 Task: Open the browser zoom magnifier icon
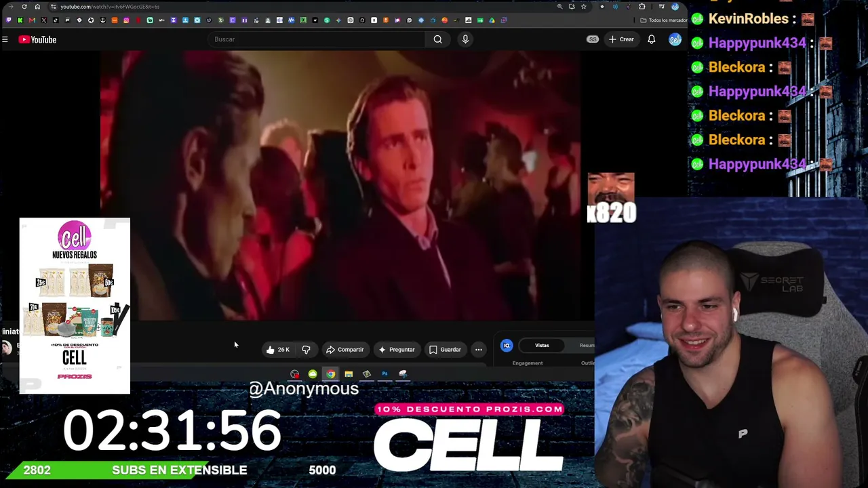[559, 7]
